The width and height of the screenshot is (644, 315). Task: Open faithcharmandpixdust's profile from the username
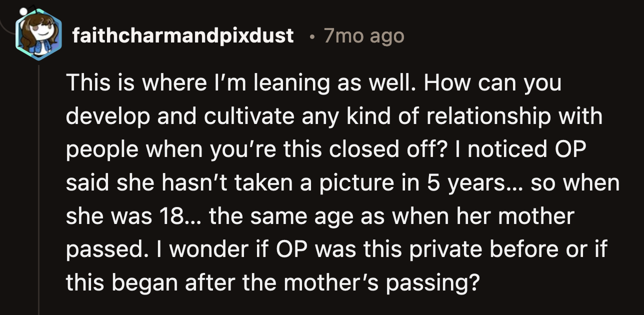pos(182,35)
